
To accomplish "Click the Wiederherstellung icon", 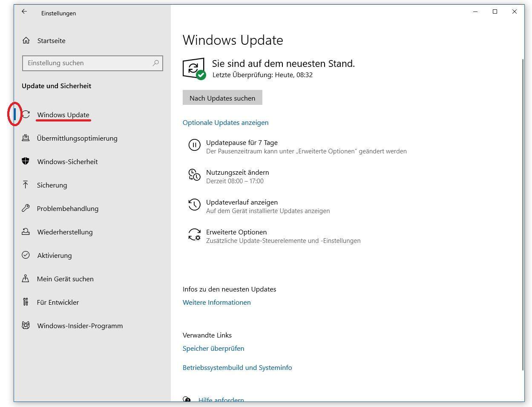I will (x=26, y=231).
